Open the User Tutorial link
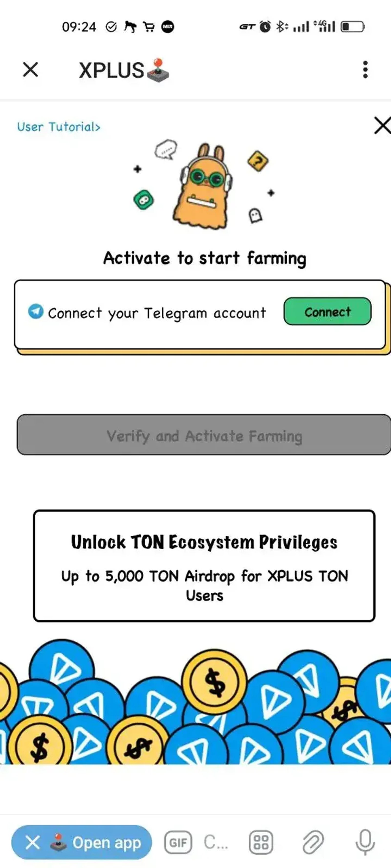The image size is (391, 868). coord(59,127)
